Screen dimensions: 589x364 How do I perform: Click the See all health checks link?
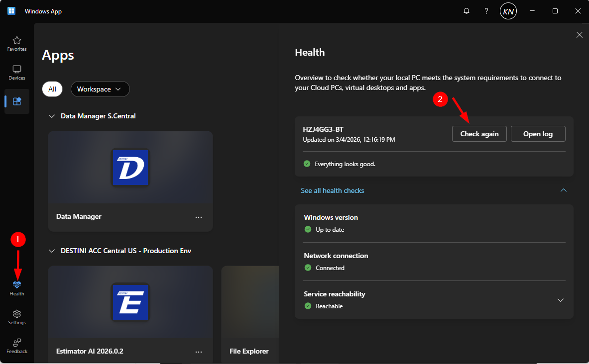333,190
